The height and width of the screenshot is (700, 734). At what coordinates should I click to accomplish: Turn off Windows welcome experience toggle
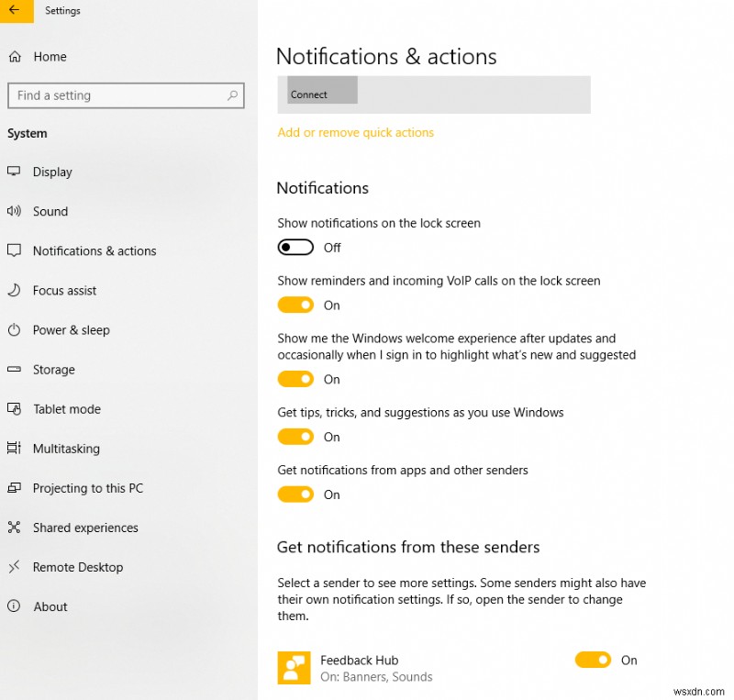point(295,379)
